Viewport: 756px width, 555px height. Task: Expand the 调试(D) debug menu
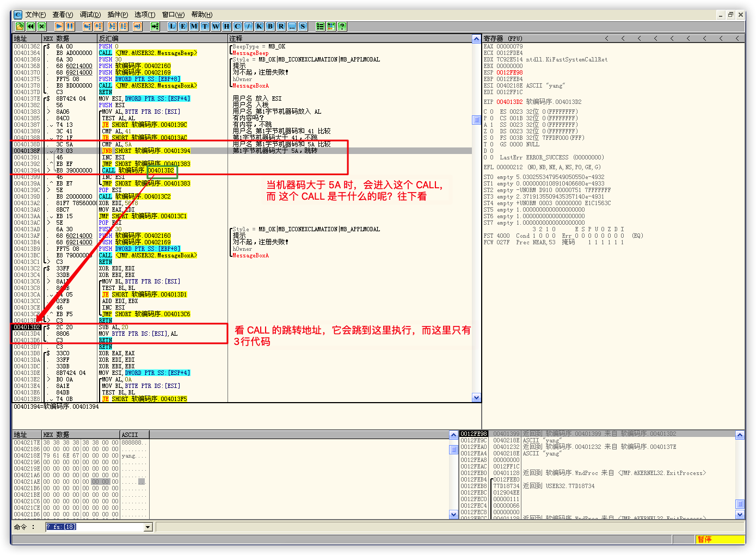click(90, 15)
